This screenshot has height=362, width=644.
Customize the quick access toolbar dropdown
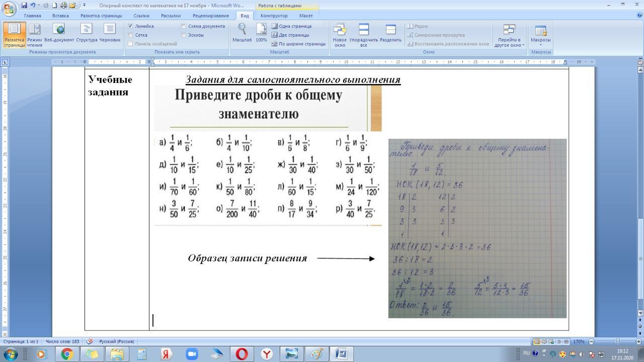pyautogui.click(x=84, y=5)
